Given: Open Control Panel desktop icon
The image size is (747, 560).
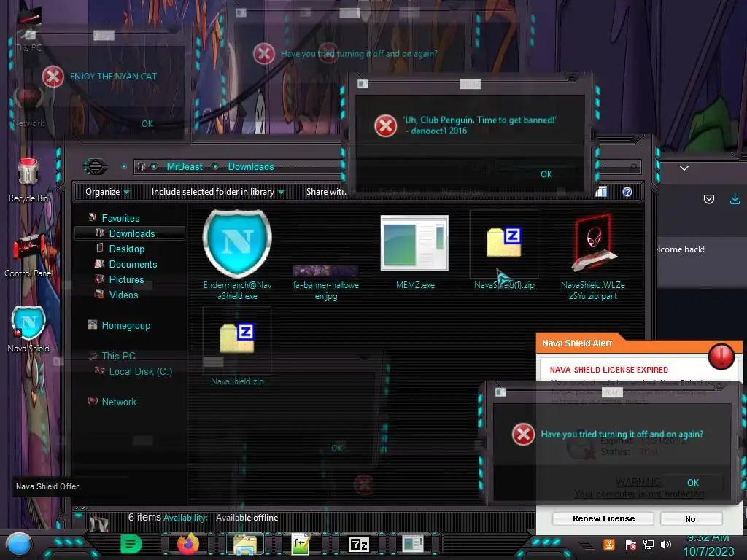Looking at the screenshot, I should [x=28, y=256].
